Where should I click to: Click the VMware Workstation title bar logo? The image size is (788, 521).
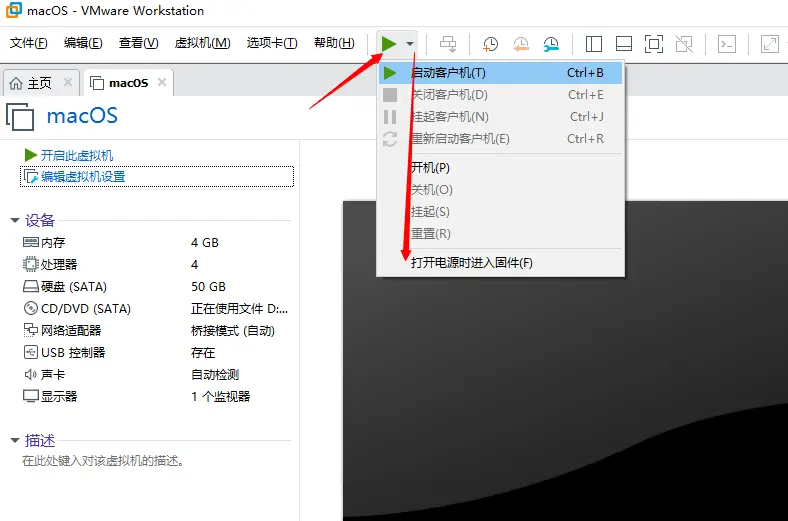pos(14,10)
